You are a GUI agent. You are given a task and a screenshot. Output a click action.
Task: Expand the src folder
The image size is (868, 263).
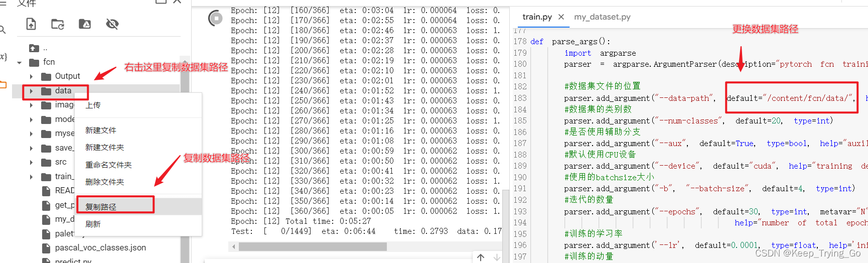[x=32, y=162]
